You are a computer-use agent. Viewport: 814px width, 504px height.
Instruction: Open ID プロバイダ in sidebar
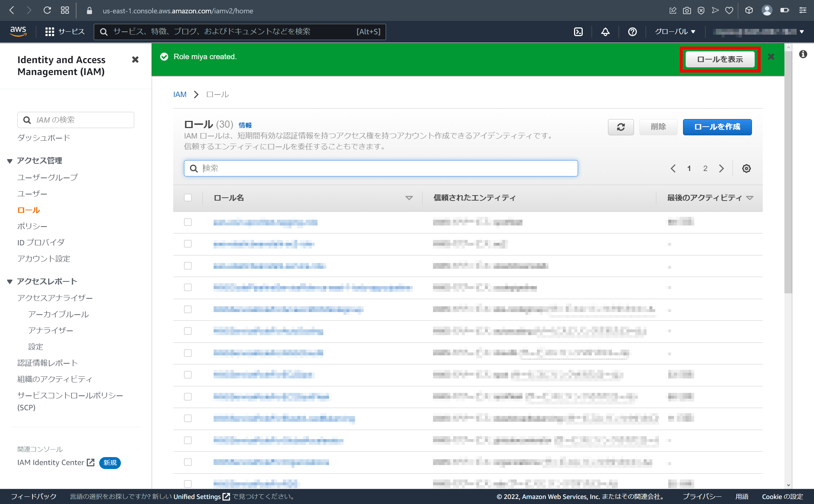[41, 242]
